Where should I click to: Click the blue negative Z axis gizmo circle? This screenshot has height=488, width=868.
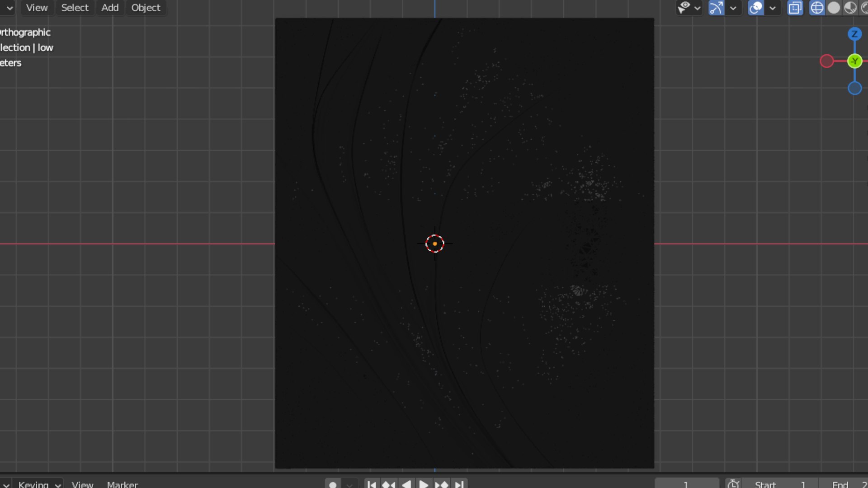[854, 88]
